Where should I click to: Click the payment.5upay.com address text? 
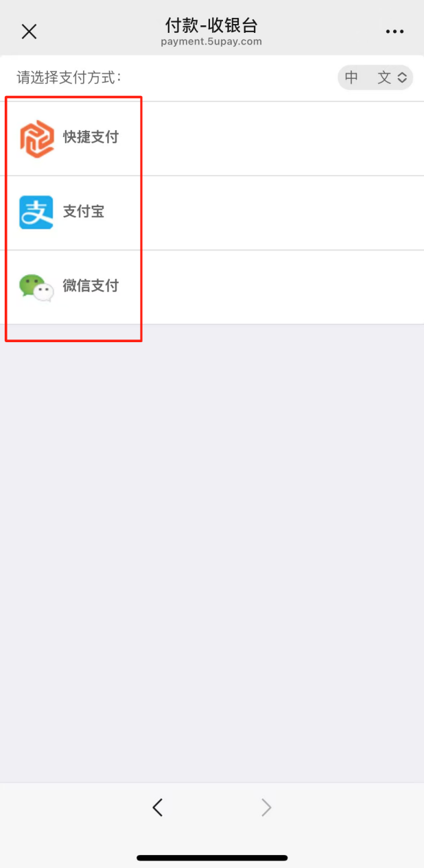211,42
